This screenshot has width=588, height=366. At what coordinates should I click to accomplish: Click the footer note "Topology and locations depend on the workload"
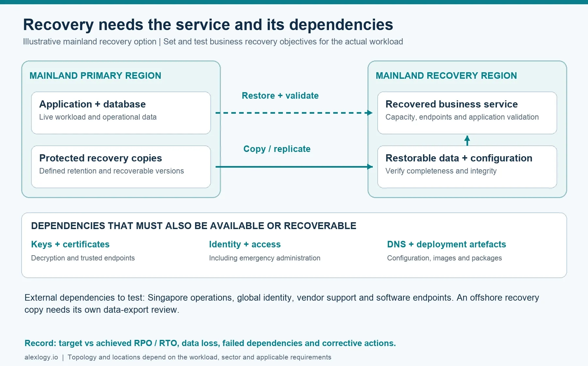point(199,357)
